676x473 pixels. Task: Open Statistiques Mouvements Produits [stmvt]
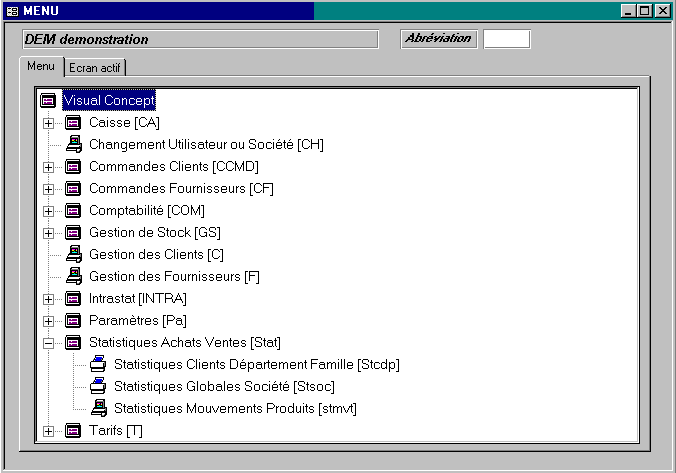pos(235,409)
